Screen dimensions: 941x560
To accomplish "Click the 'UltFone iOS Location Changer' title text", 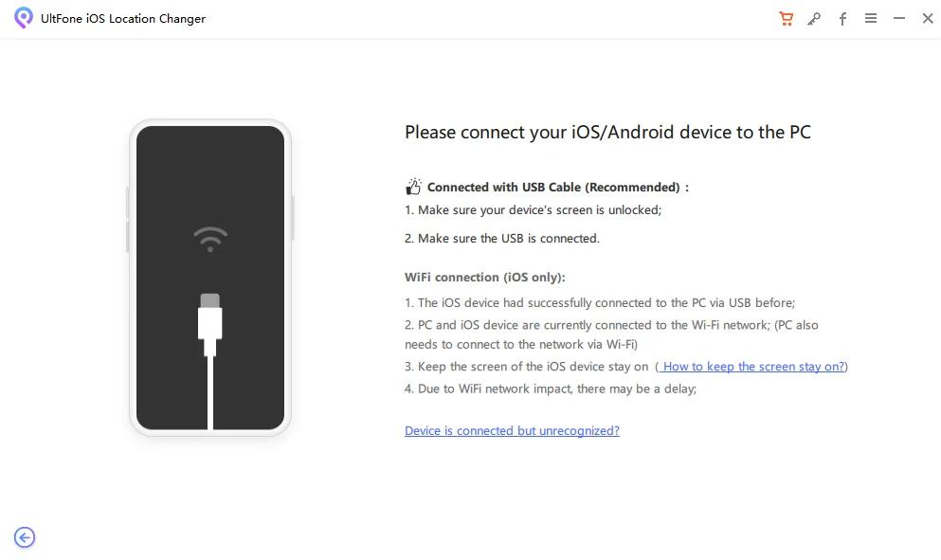I will click(x=123, y=19).
